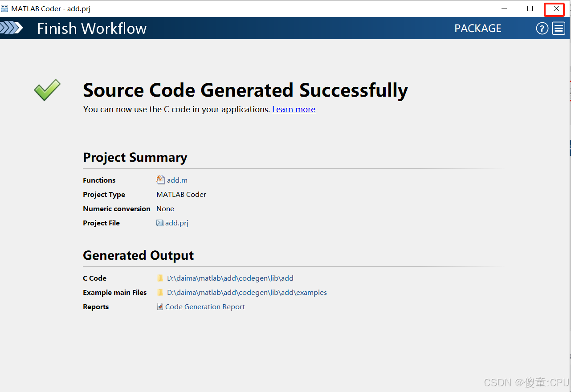Click the Example main Files label
This screenshot has height=392, width=571.
pos(115,293)
